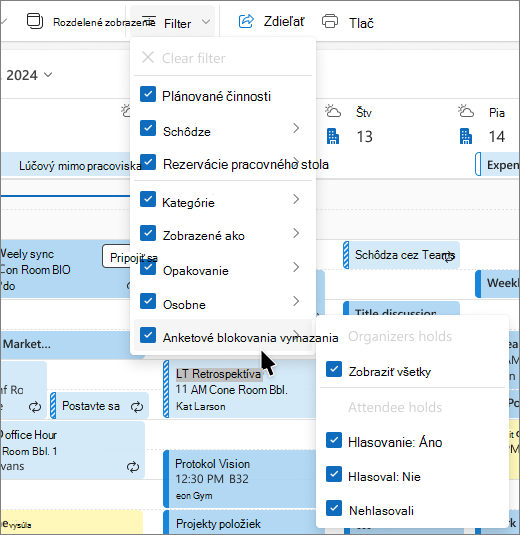This screenshot has width=520, height=535.
Task: Expand the Opakovanie submenu arrow
Action: [296, 267]
